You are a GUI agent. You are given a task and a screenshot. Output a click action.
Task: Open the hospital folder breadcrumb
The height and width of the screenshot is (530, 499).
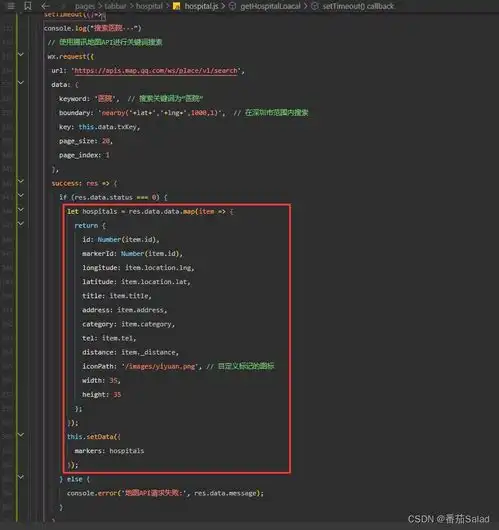pyautogui.click(x=149, y=6)
